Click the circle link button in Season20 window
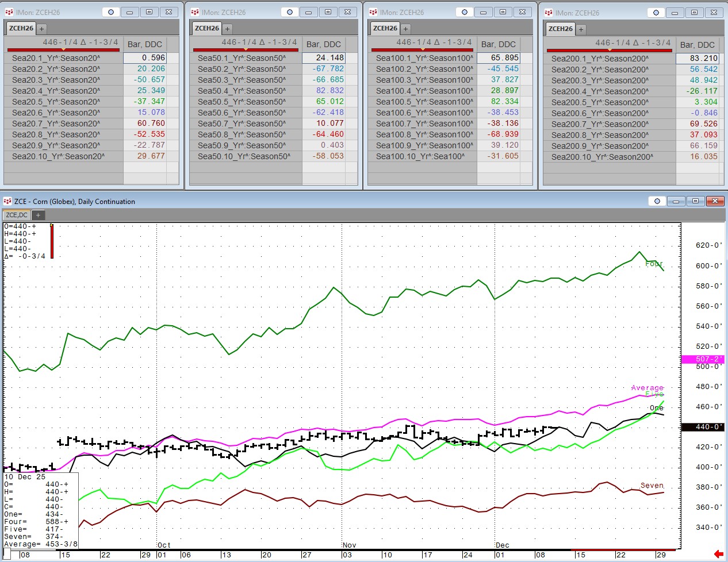This screenshot has width=728, height=562. pyautogui.click(x=111, y=12)
